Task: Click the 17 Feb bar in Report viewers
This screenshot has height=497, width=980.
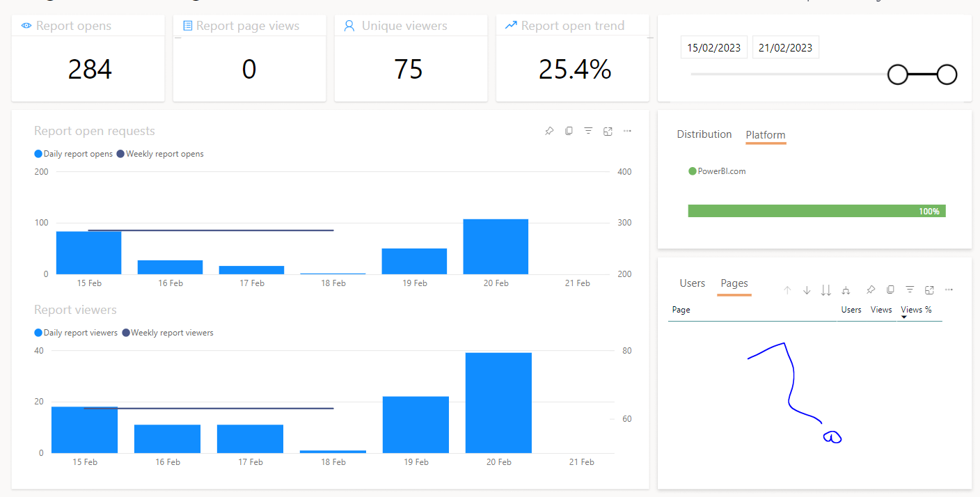Action: point(250,439)
